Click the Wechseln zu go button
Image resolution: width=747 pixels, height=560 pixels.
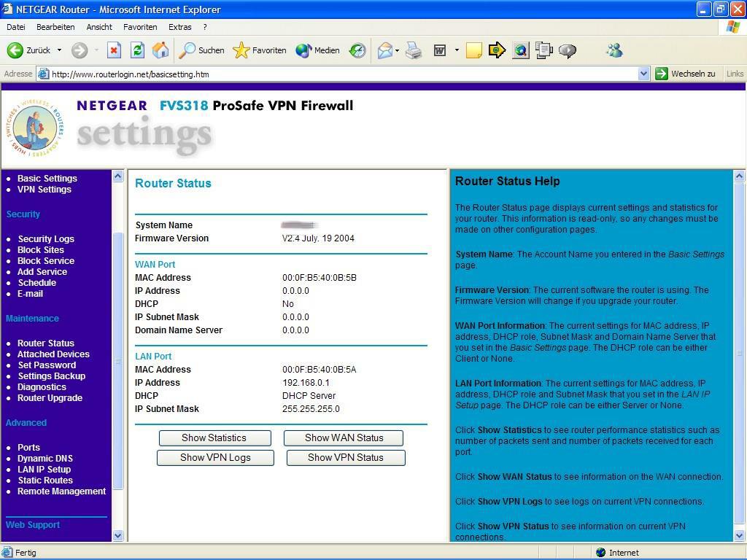tap(686, 74)
